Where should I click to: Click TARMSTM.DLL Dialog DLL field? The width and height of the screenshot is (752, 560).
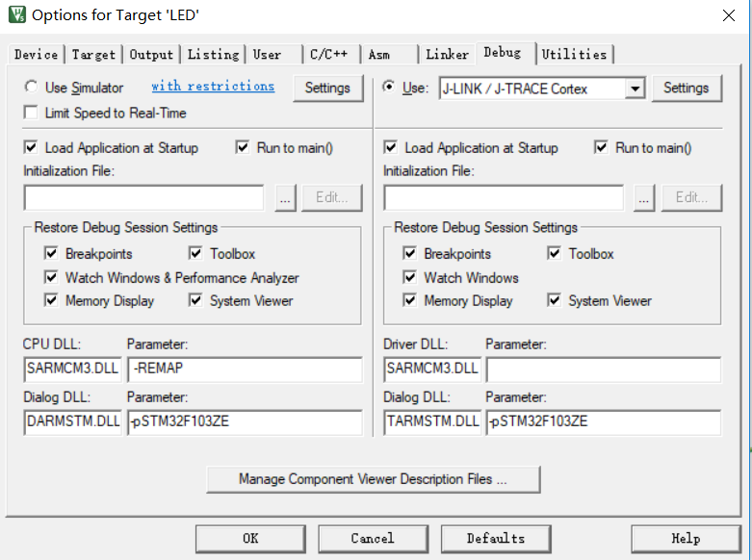(432, 421)
